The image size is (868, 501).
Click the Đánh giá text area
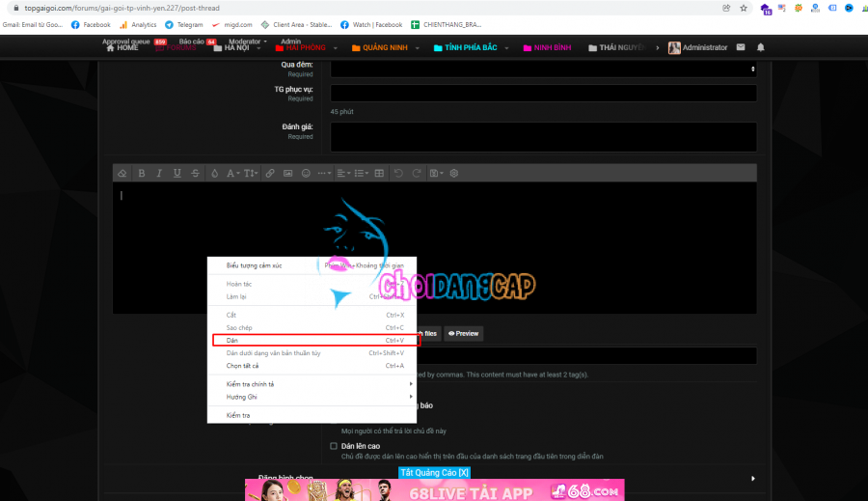(543, 137)
